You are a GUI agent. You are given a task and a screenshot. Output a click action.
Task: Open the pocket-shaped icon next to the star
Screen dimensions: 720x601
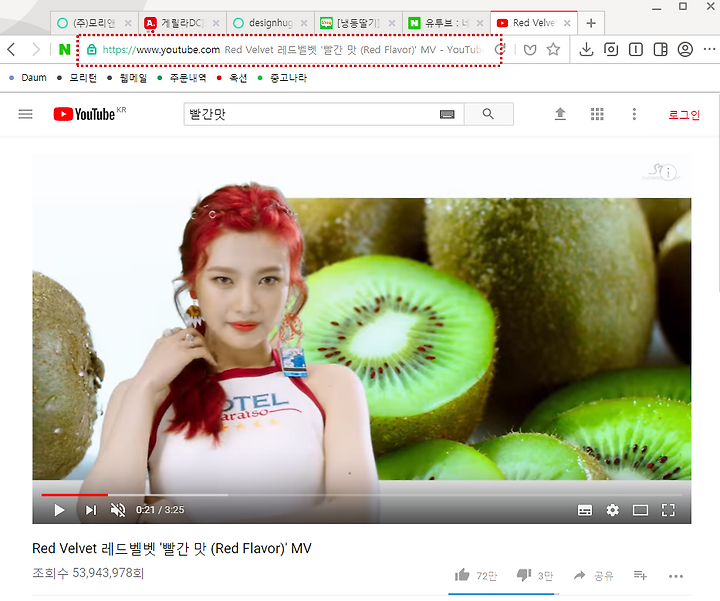point(530,49)
